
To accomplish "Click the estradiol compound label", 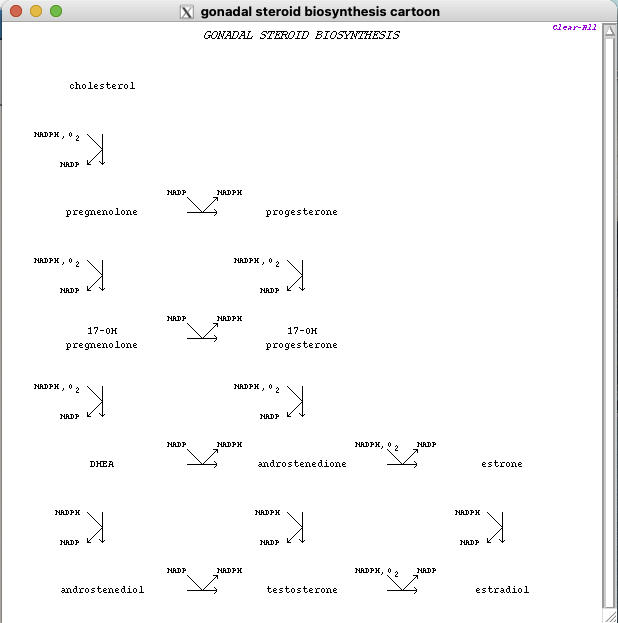I will [x=502, y=590].
